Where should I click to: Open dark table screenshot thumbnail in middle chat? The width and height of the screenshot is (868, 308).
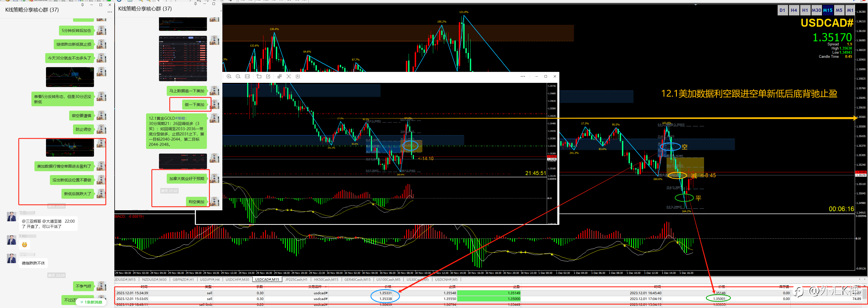[x=183, y=59]
